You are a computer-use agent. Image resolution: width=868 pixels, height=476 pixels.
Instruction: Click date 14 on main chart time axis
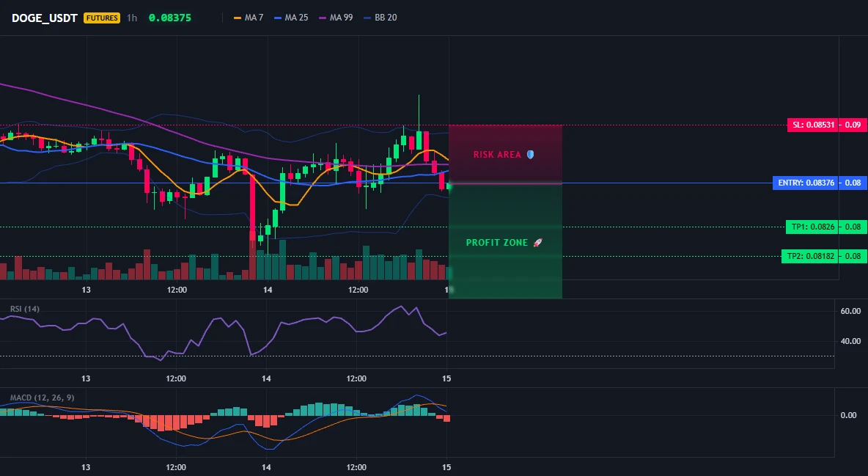(x=268, y=290)
